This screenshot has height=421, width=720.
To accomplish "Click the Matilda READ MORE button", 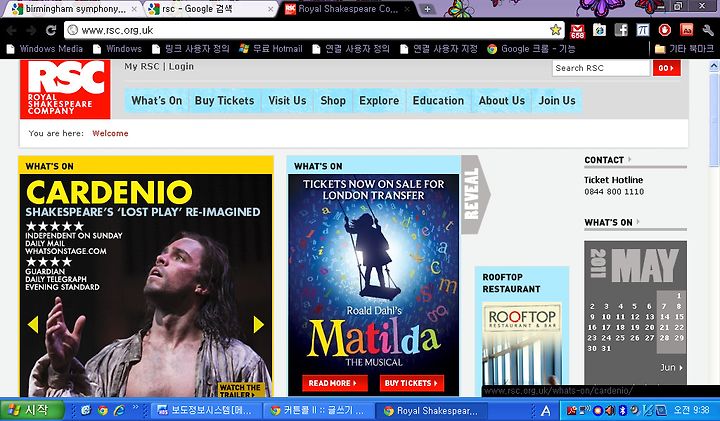I will click(335, 383).
